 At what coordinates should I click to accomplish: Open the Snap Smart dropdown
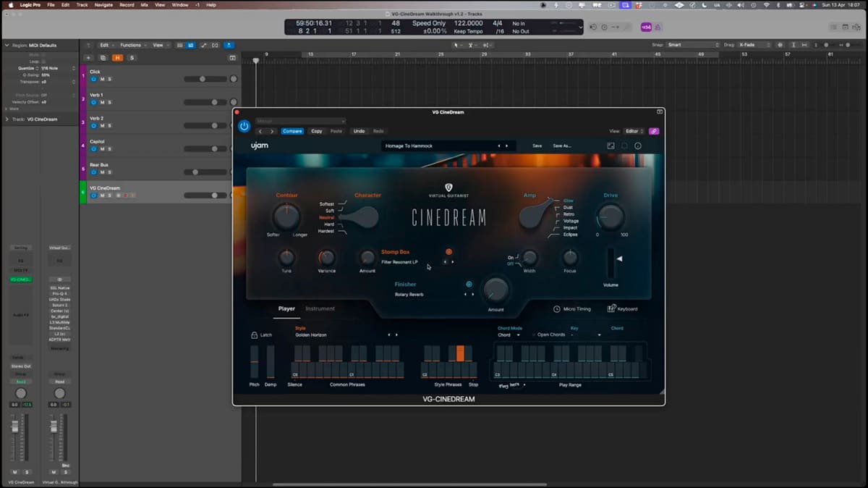coord(692,45)
